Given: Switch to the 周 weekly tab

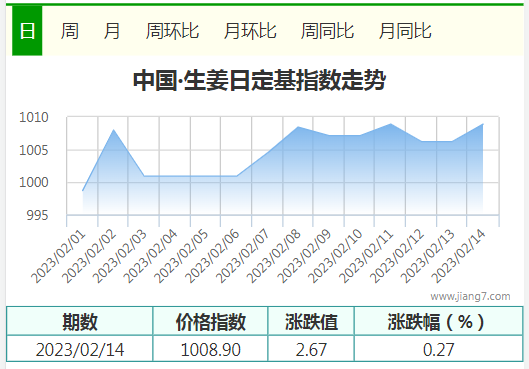Looking at the screenshot, I should (70, 31).
